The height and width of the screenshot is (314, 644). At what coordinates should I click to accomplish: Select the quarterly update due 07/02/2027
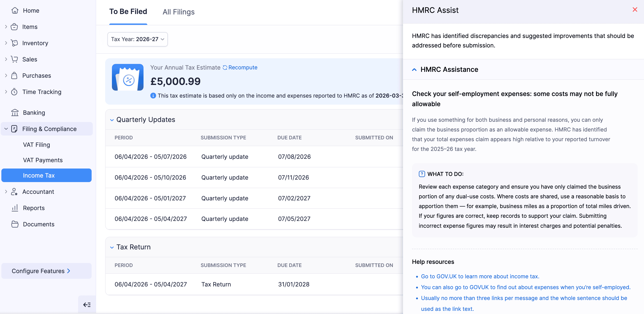point(254,198)
